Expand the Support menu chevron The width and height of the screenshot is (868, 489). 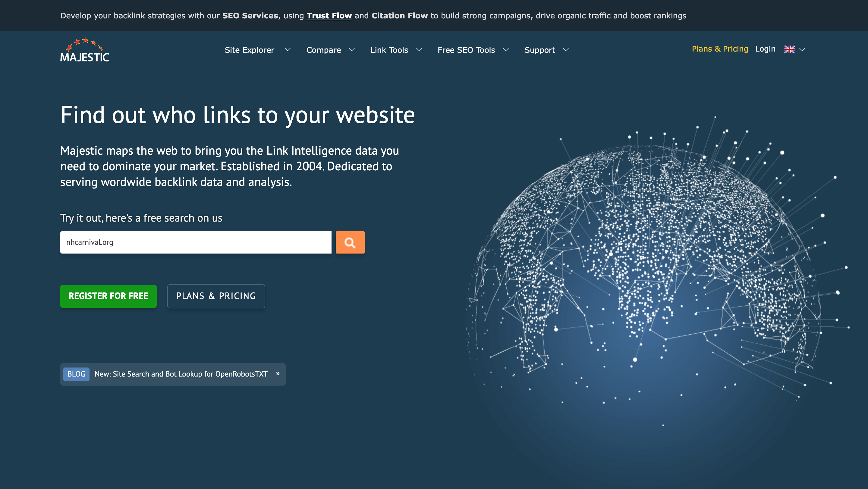(x=566, y=49)
